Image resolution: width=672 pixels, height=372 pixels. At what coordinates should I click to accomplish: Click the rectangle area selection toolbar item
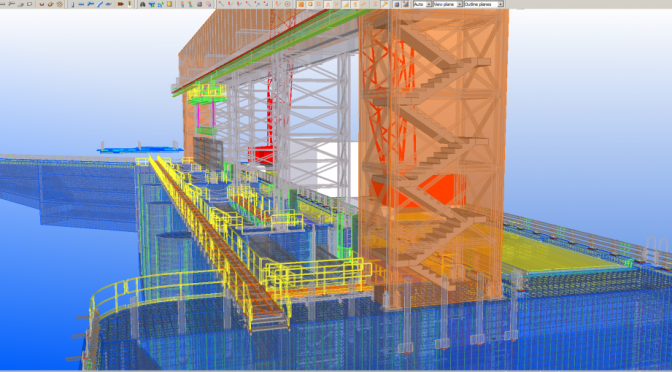[30, 4]
